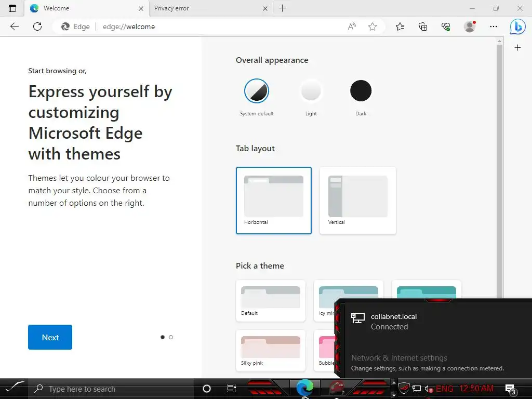This screenshot has height=399, width=532.
Task: Open the profile avatar icon
Action: pyautogui.click(x=470, y=26)
